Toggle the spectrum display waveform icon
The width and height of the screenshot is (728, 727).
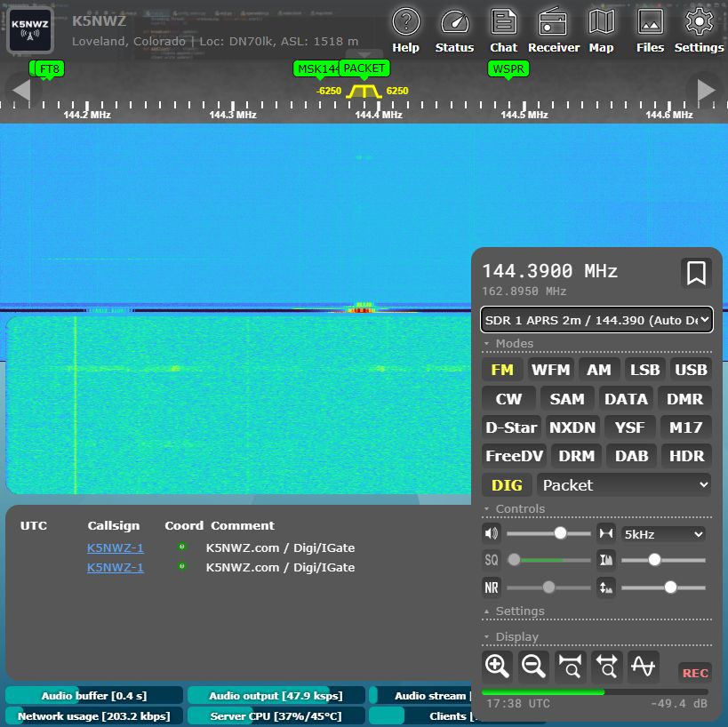pos(643,667)
